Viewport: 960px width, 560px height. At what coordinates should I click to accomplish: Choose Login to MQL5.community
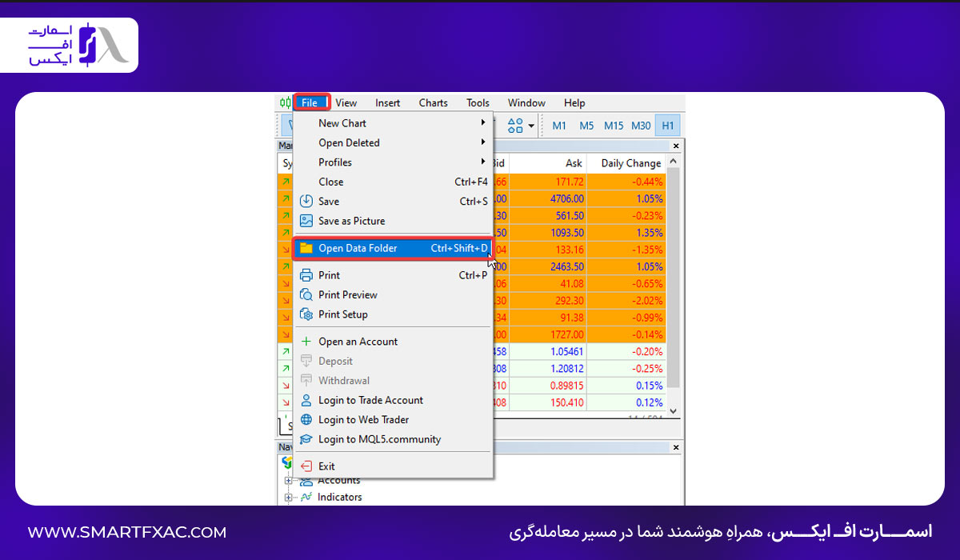coord(393,439)
